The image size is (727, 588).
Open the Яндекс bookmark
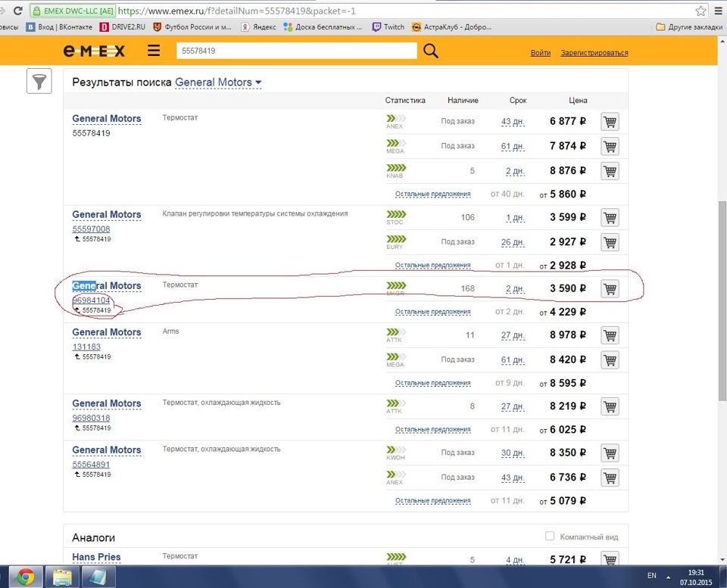(258, 27)
